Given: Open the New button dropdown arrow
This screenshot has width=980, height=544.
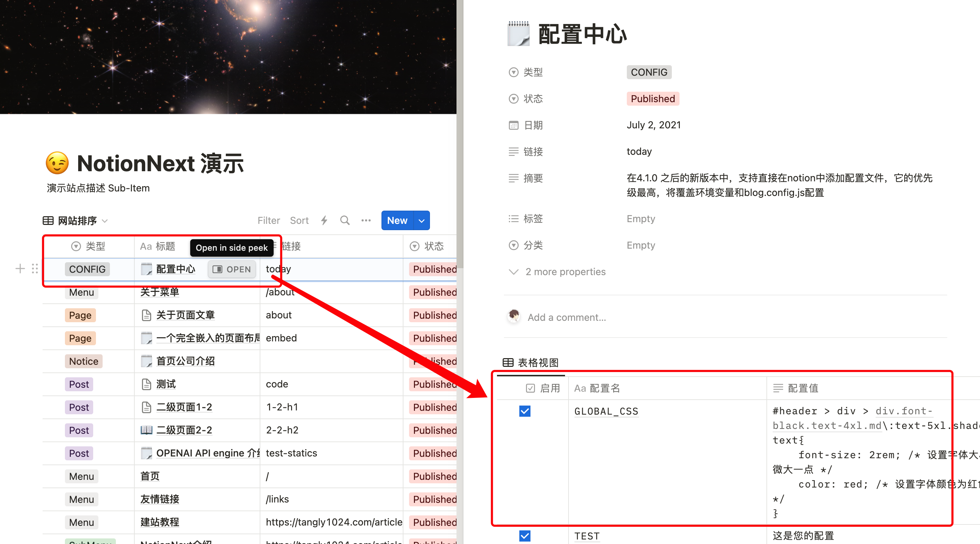Looking at the screenshot, I should click(422, 220).
